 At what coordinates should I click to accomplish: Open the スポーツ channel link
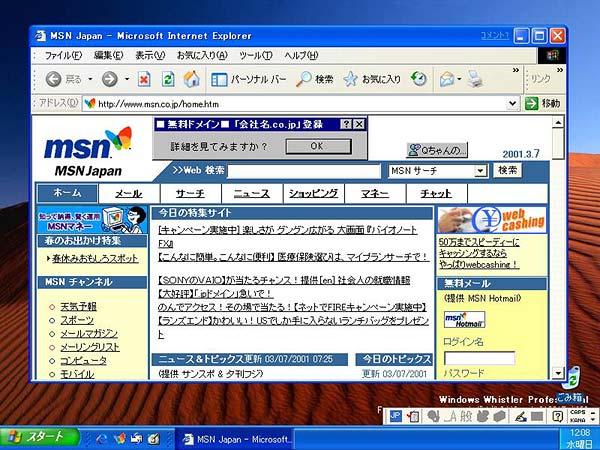click(77, 320)
